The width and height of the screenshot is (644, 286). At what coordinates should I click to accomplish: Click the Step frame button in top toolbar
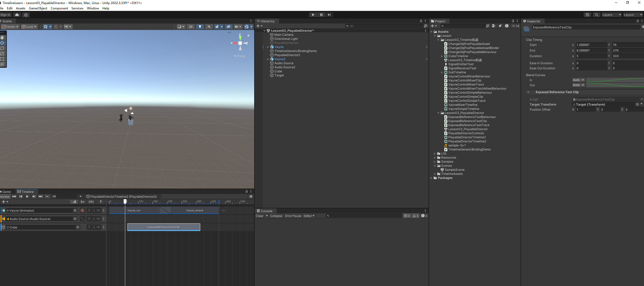pyautogui.click(x=329, y=15)
